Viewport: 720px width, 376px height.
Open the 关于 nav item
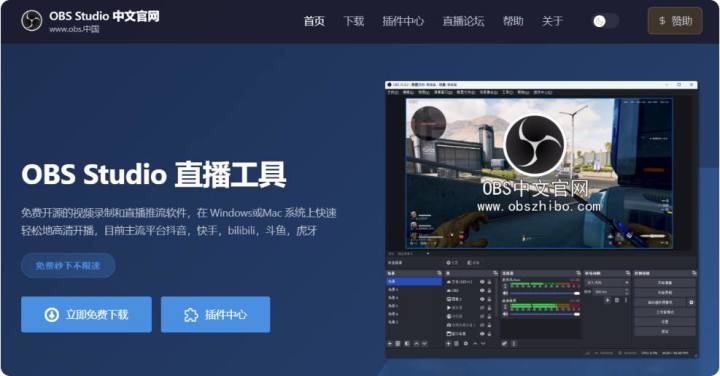click(x=552, y=21)
